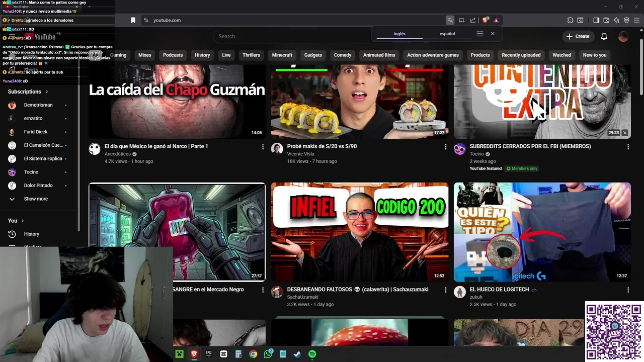
Task: Open the browser extensions puzzle icon
Action: click(570, 20)
